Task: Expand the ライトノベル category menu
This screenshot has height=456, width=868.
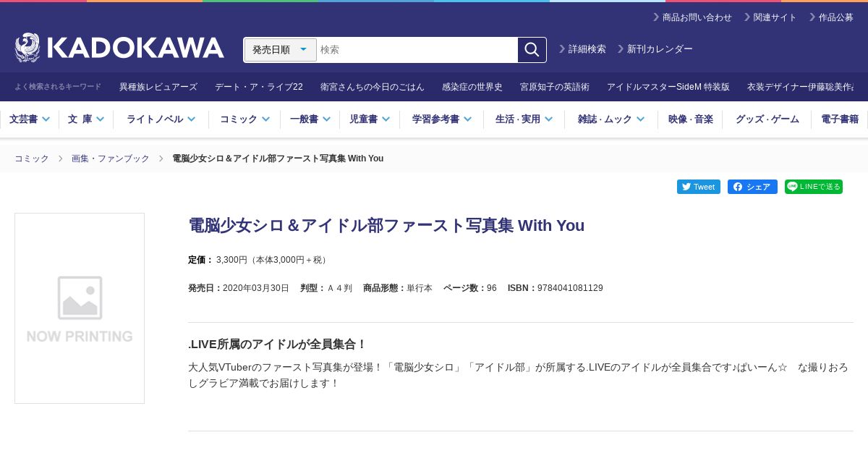Action: pyautogui.click(x=161, y=119)
